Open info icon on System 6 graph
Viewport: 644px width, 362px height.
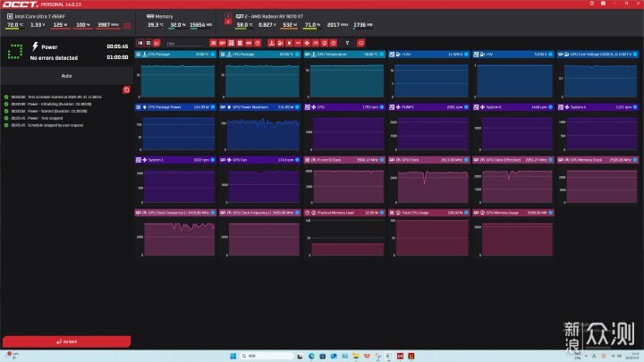551,107
